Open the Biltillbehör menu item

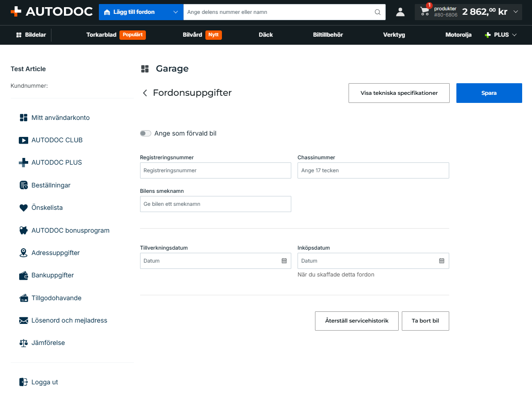point(328,34)
